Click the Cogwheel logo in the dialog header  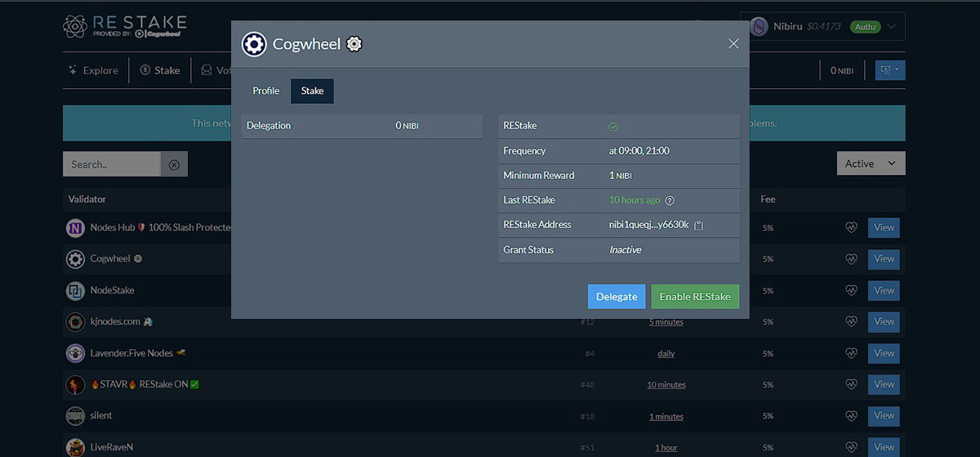point(254,44)
